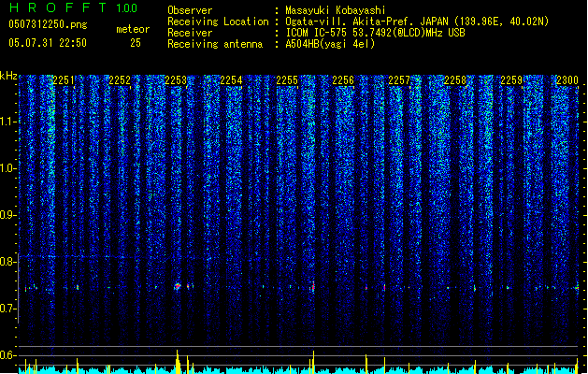Click the 'meteor' label
588x374 pixels.
133,29
